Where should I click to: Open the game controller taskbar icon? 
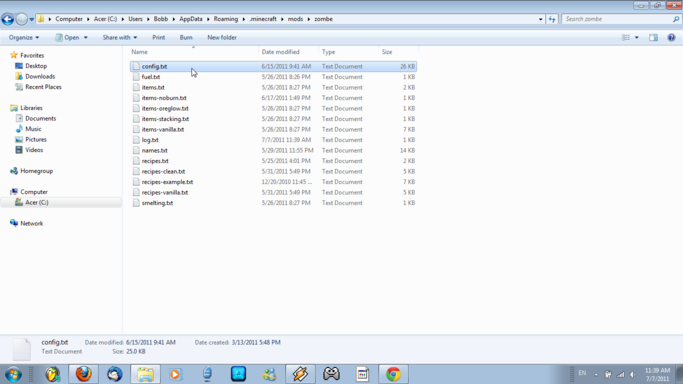(x=331, y=374)
